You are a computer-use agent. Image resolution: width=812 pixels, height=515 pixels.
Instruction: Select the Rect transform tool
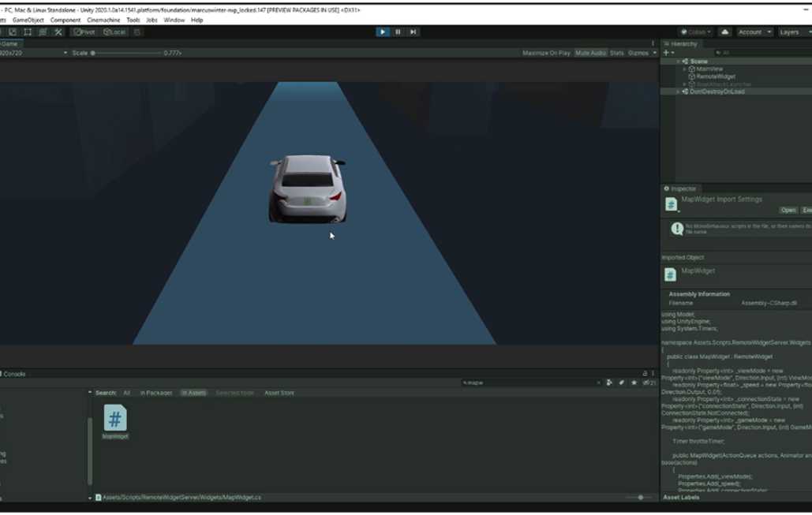[x=28, y=32]
